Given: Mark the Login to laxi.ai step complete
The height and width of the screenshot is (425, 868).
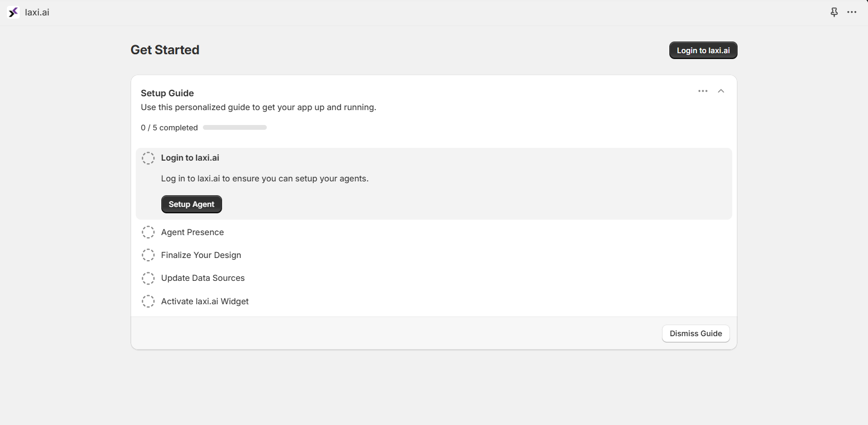Looking at the screenshot, I should pyautogui.click(x=148, y=157).
